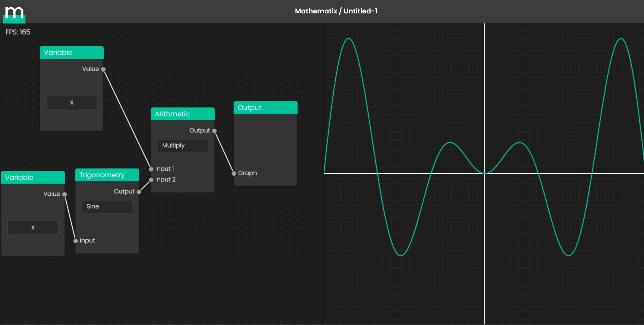Image resolution: width=644 pixels, height=325 pixels.
Task: Click the lower Variable node's Value socket
Action: (65, 194)
